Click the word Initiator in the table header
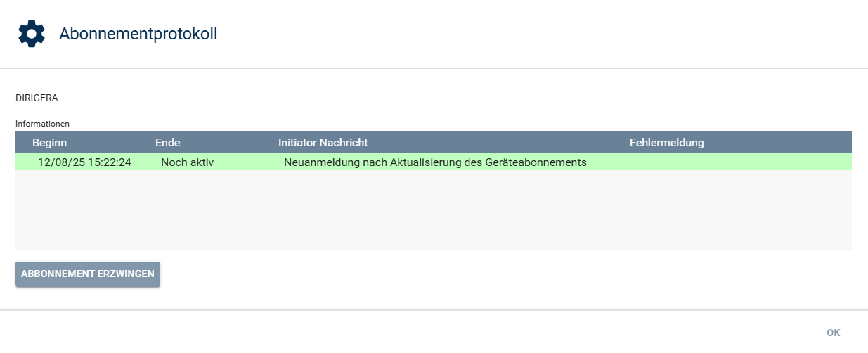Viewport: 868px width, 353px height. pos(297,143)
